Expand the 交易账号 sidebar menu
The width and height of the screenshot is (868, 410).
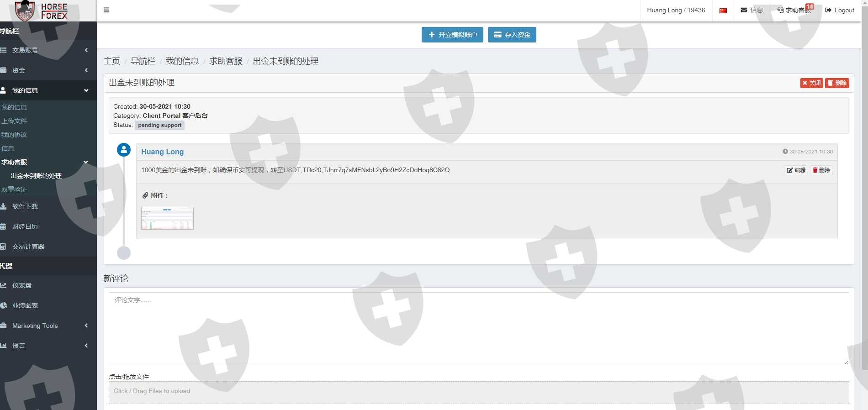pyautogui.click(x=48, y=50)
